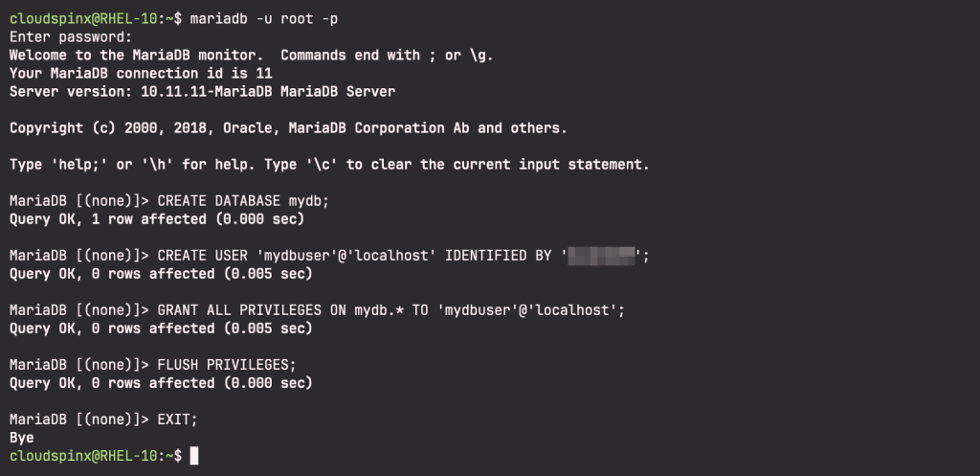
Task: Click the blurred password in CREATE USER statement
Action: [603, 256]
